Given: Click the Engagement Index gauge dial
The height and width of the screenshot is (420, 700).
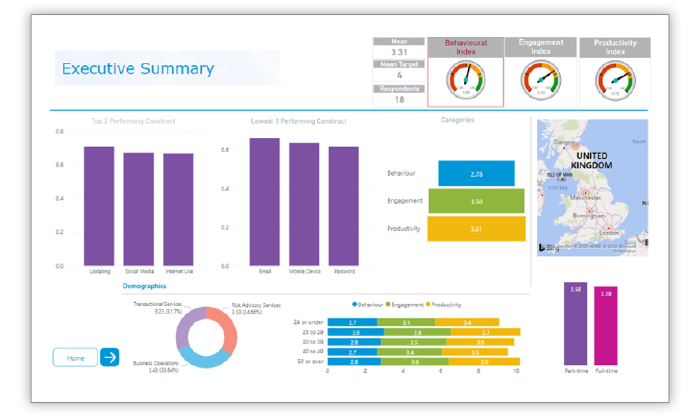Looking at the screenshot, I should 542,81.
